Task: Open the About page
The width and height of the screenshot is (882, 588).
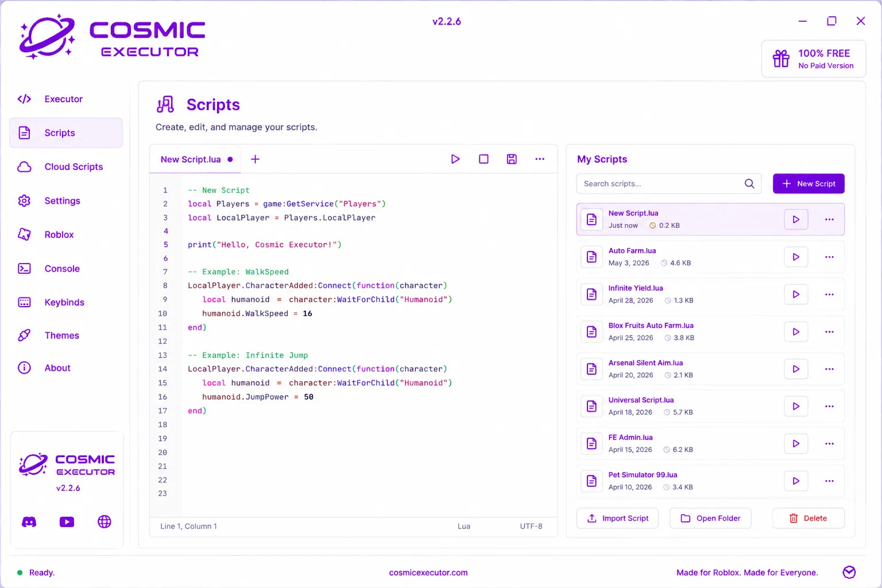Action: point(66,368)
